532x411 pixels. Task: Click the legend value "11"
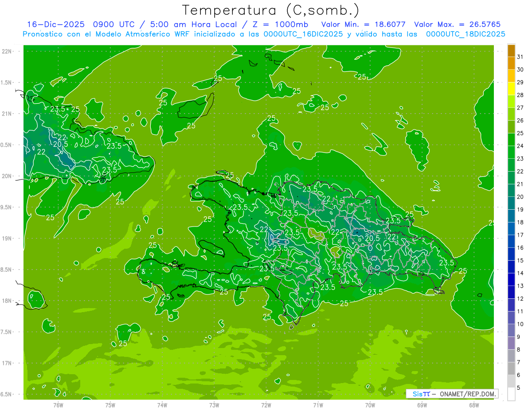(x=520, y=312)
